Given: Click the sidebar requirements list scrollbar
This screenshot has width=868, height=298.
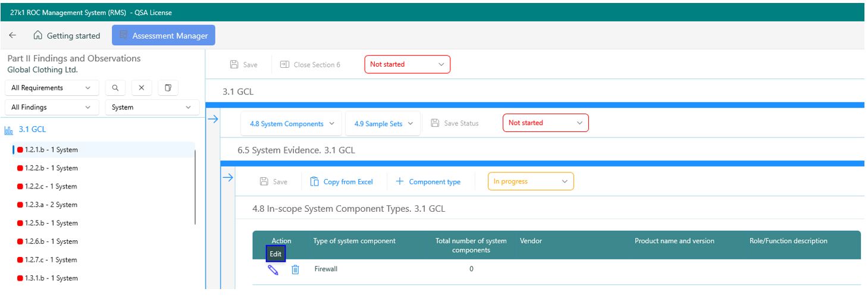Looking at the screenshot, I should click(195, 187).
